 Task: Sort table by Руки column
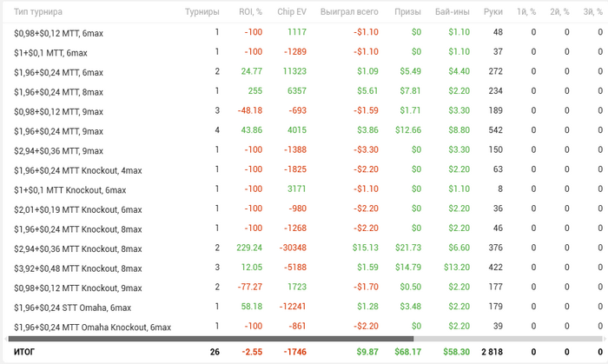tap(493, 12)
